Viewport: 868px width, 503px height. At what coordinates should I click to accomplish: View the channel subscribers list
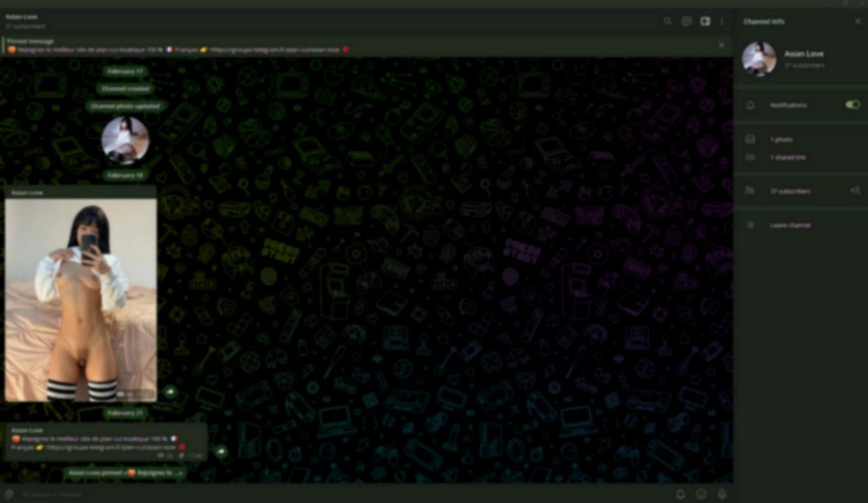(791, 191)
